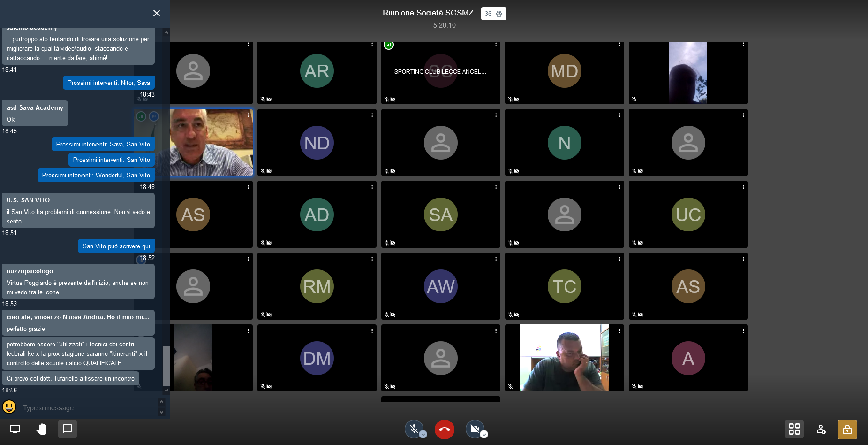This screenshot has height=445, width=868.
Task: Click the share screen icon
Action: [15, 429]
